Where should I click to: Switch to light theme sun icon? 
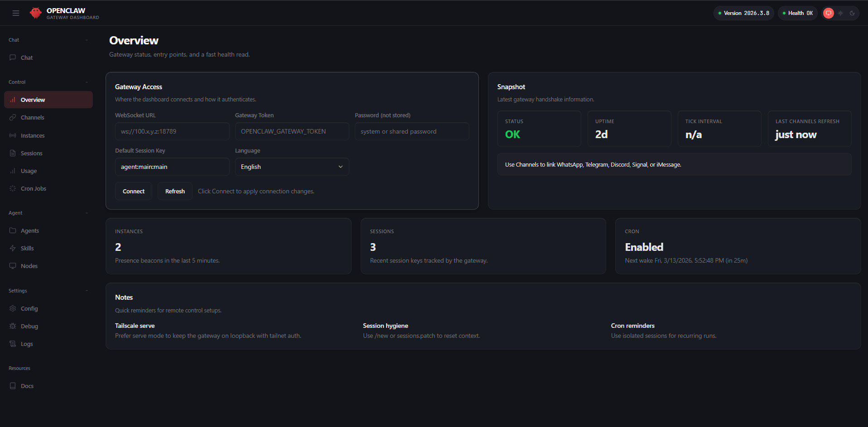pos(840,13)
